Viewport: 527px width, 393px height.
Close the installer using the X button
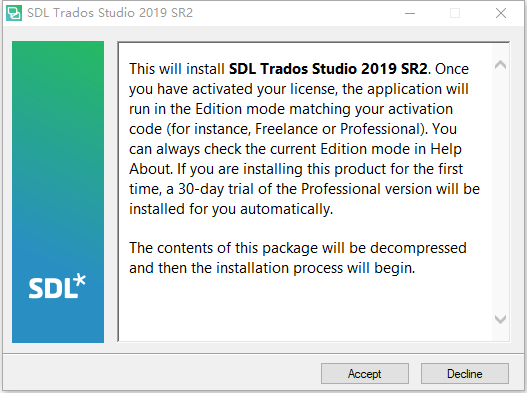pyautogui.click(x=501, y=13)
